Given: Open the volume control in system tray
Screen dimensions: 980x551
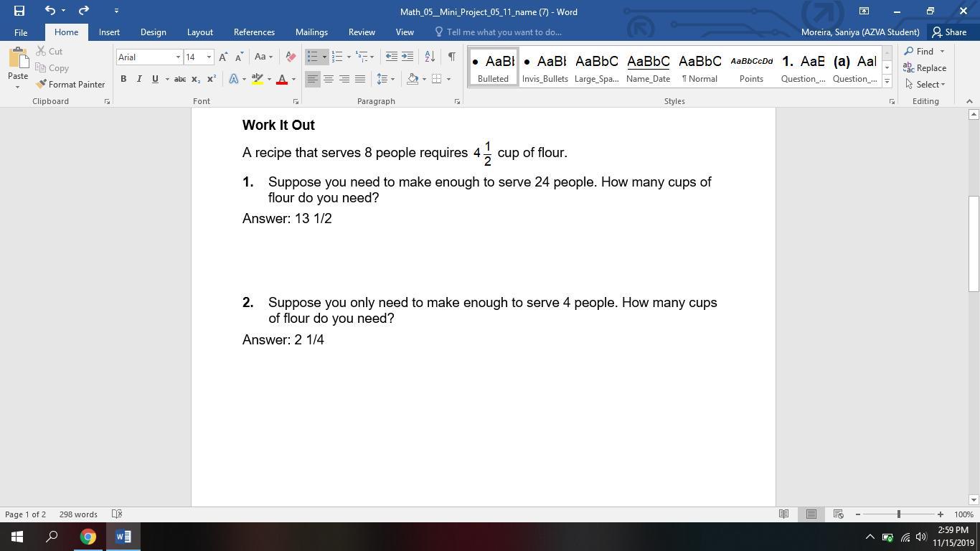Looking at the screenshot, I should tap(921, 537).
